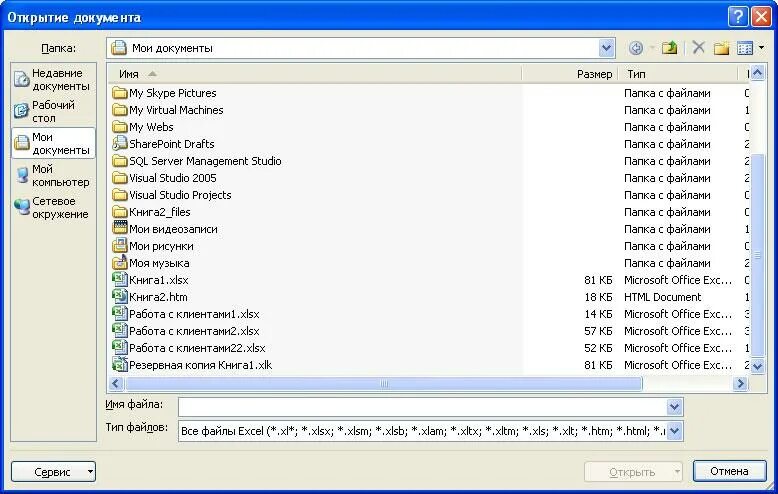
Task: Sort by the Размер column header
Action: pyautogui.click(x=570, y=74)
